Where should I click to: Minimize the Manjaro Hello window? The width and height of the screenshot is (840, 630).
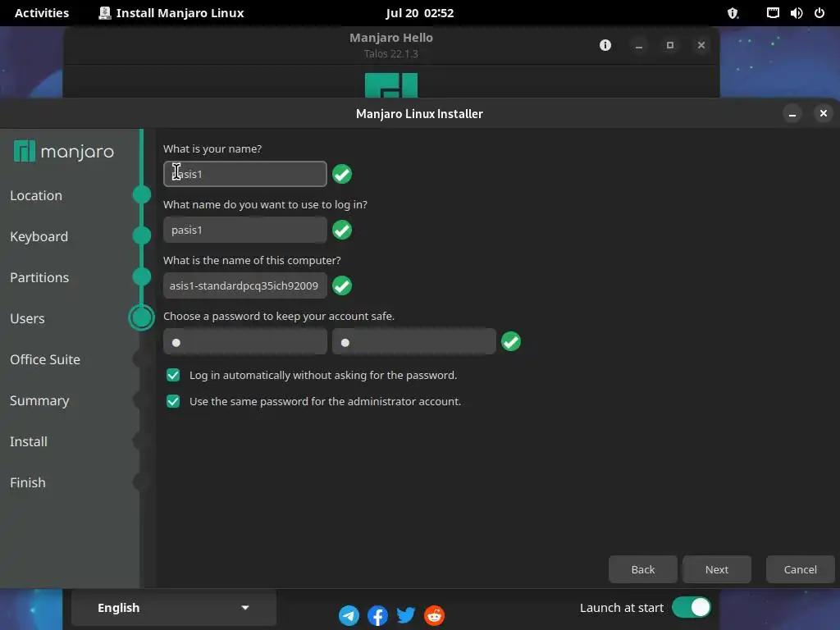639,45
